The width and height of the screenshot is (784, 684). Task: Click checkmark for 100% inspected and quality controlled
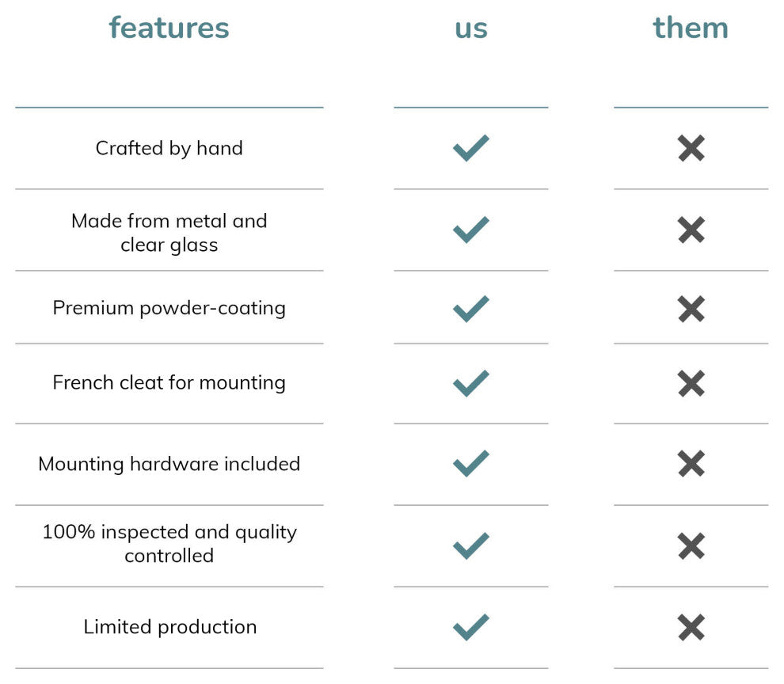(470, 545)
